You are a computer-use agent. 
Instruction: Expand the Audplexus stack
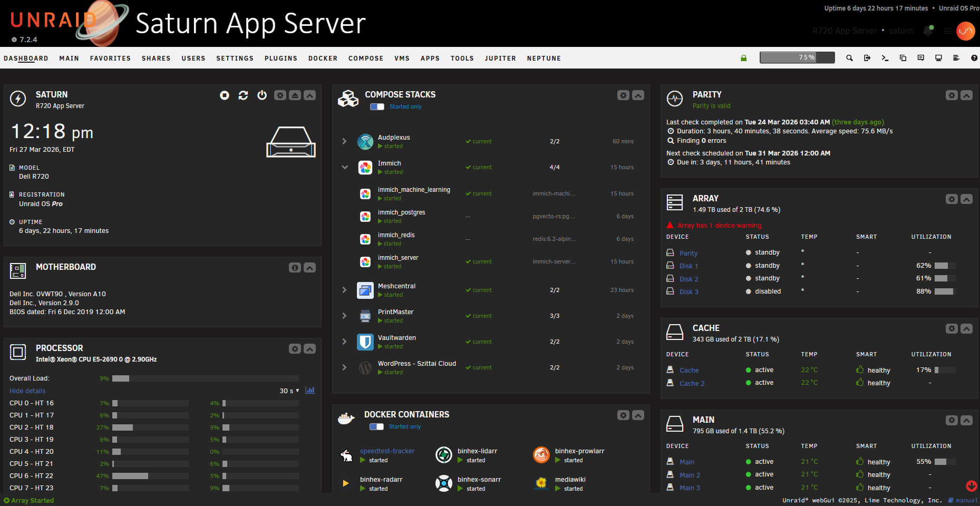click(x=344, y=141)
